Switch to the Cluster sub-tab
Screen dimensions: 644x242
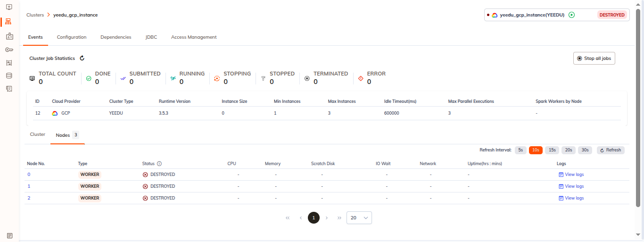(38, 134)
